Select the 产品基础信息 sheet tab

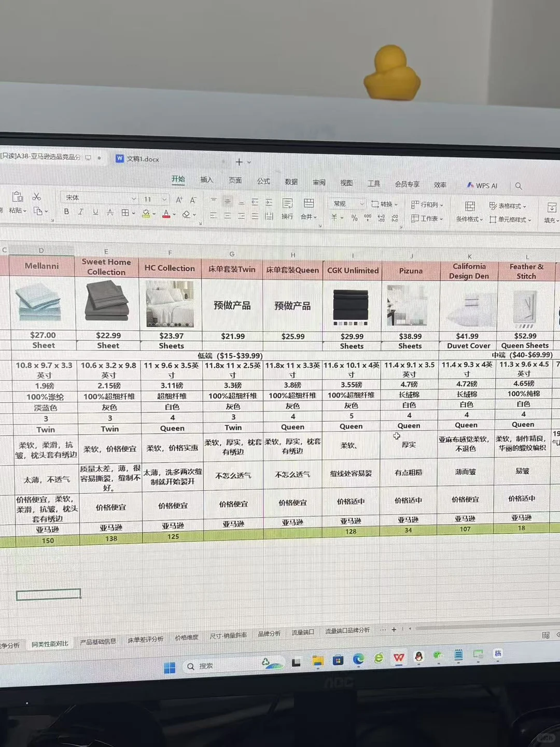coord(98,642)
